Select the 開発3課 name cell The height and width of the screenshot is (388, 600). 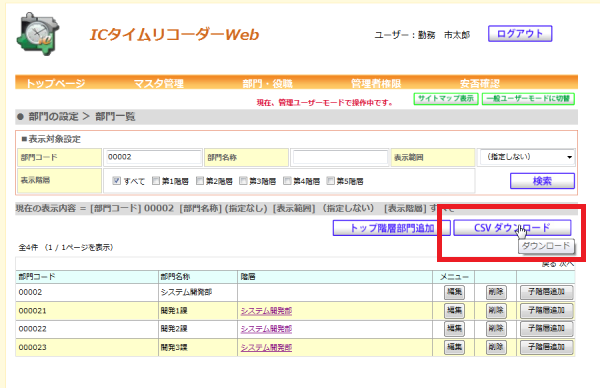tap(198, 347)
